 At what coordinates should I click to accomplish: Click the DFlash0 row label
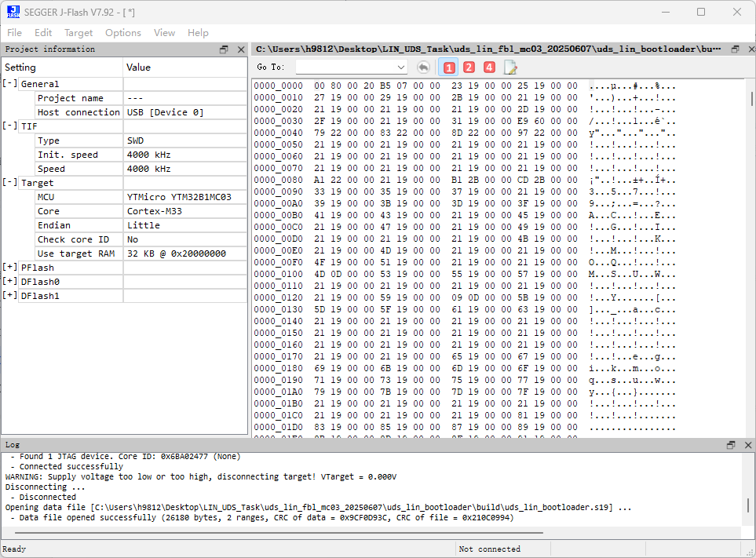click(x=40, y=282)
